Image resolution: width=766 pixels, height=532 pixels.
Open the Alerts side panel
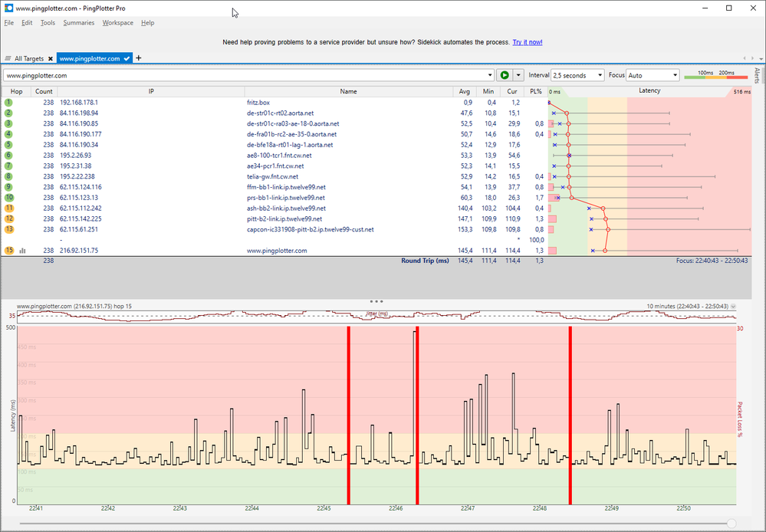pos(758,75)
